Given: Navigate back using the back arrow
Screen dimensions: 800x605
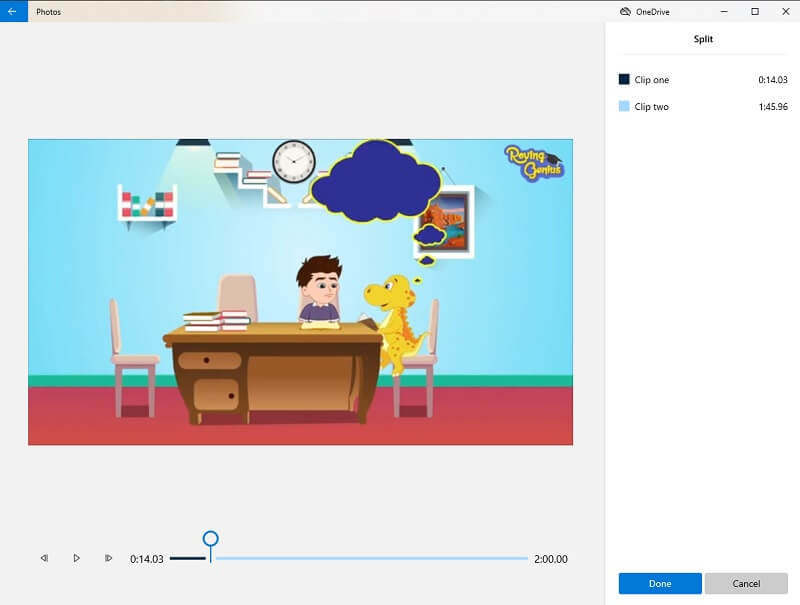Looking at the screenshot, I should point(12,12).
